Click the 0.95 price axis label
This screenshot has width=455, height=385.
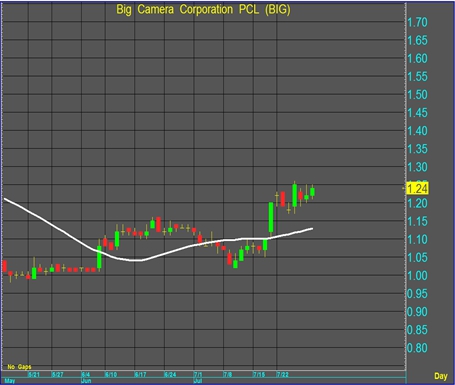tap(417, 294)
